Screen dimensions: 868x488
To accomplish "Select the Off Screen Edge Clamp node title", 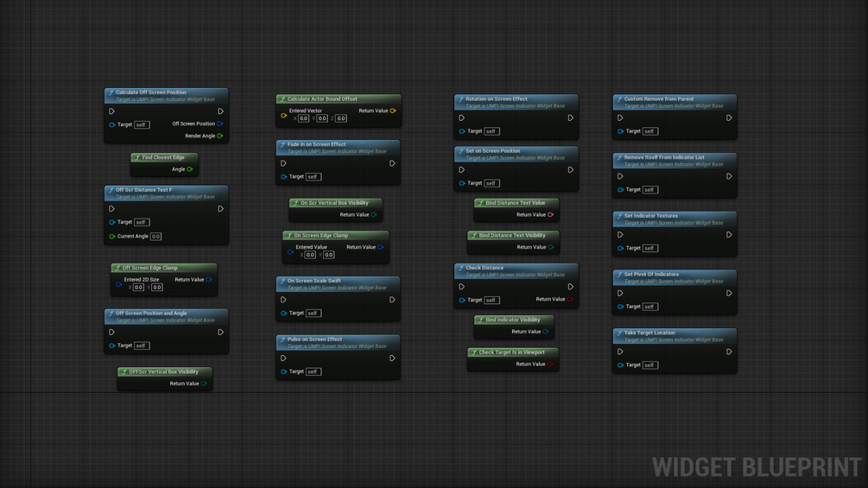I will [150, 268].
